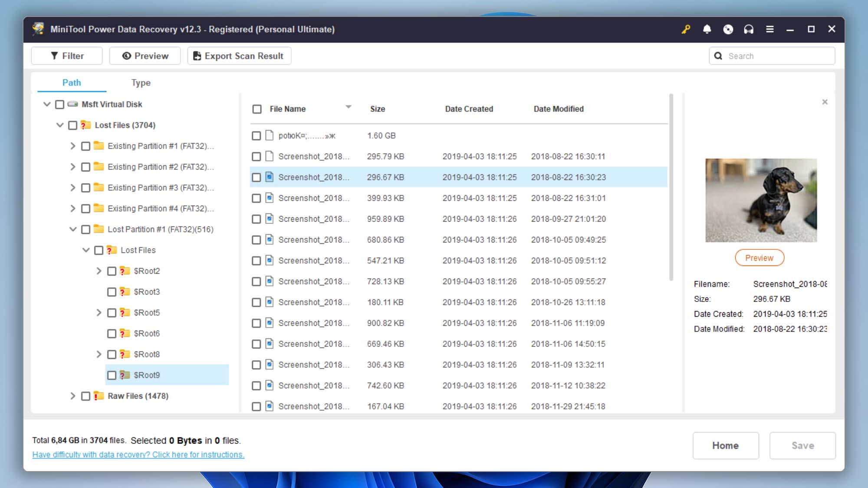The image size is (868, 488).
Task: Click the orange Preview button under thumbnail
Action: (x=759, y=258)
